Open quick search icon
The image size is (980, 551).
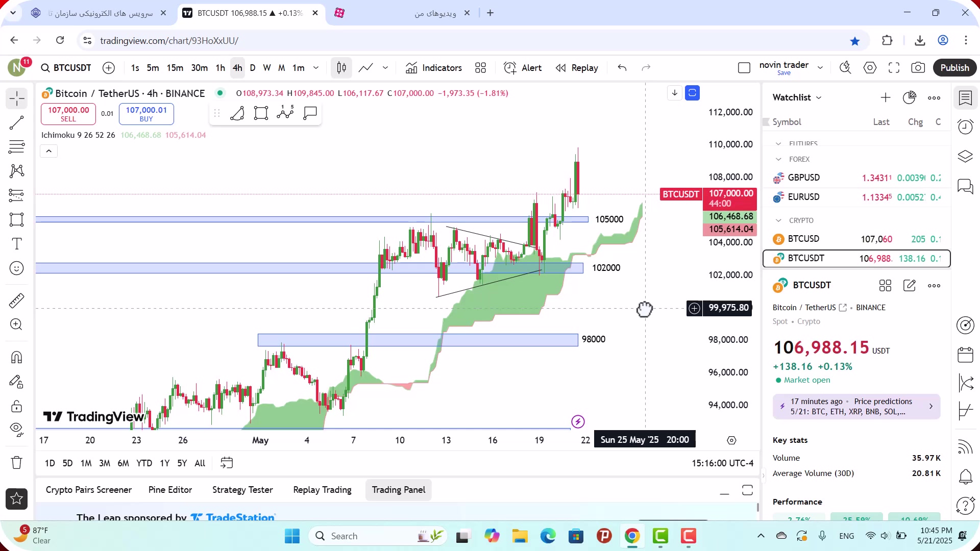pos(846,68)
